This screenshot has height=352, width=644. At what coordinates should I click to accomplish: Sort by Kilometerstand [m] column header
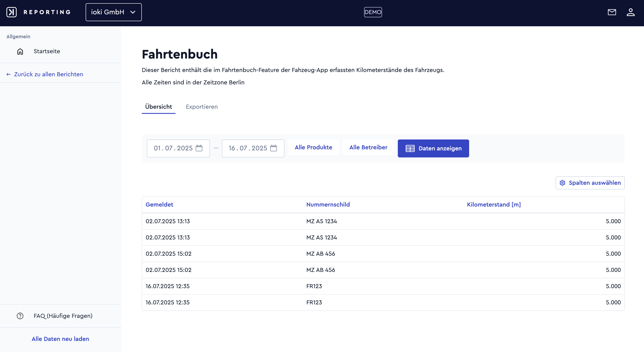(x=494, y=204)
